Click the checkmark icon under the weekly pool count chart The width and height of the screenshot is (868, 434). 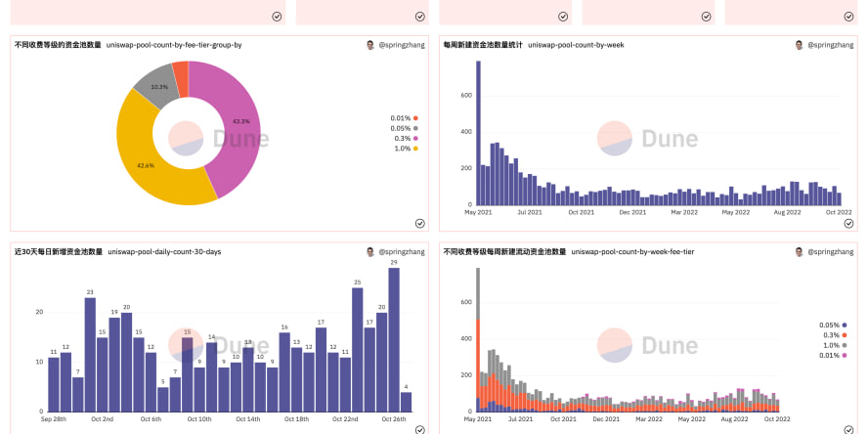pyautogui.click(x=848, y=223)
